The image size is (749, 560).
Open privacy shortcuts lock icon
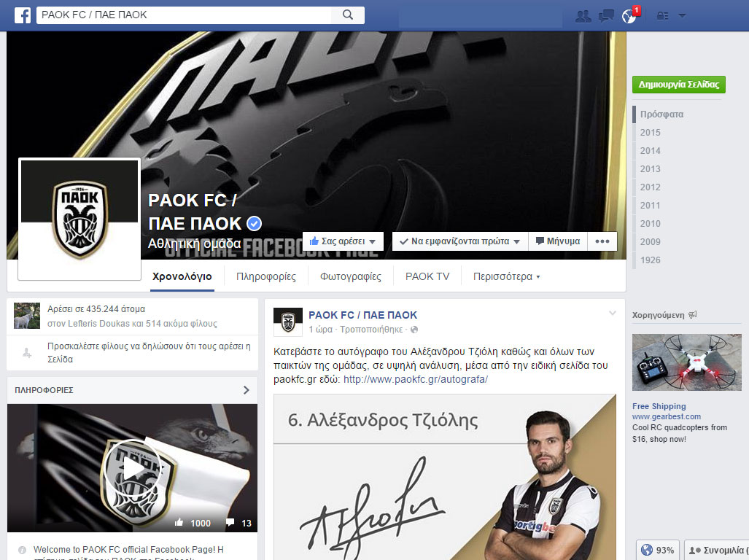[x=662, y=16]
